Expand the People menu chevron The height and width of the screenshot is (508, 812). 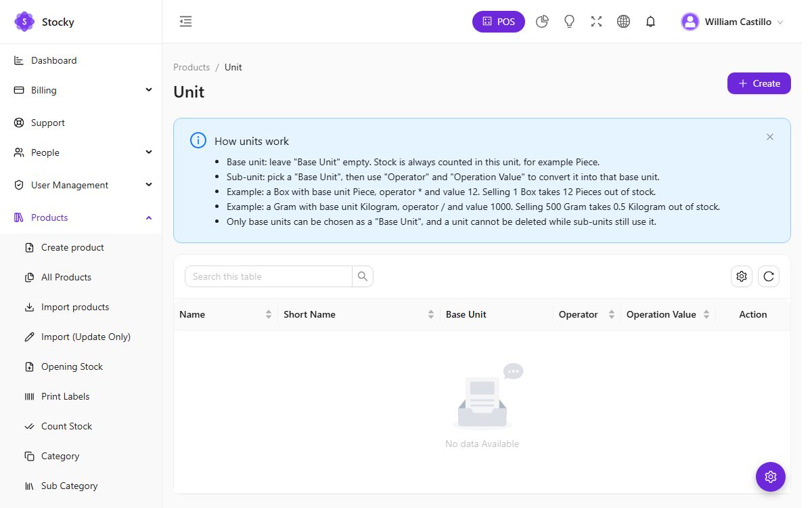(x=149, y=152)
